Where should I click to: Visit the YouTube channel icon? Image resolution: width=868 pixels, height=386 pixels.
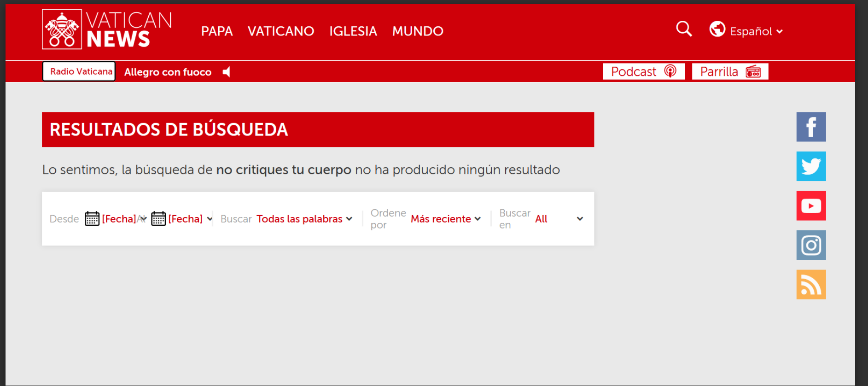pos(811,205)
